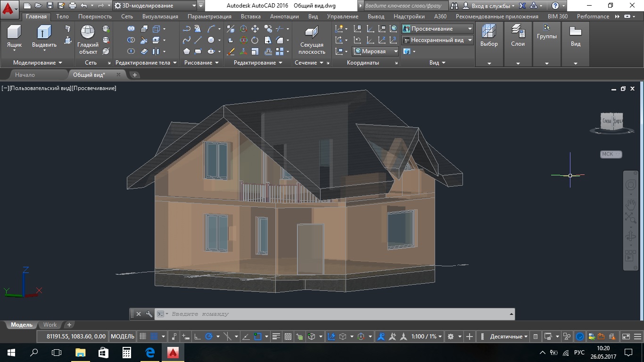Open Windows Calculator from taskbar
Viewport: 644px width, 362px height.
pos(126,352)
